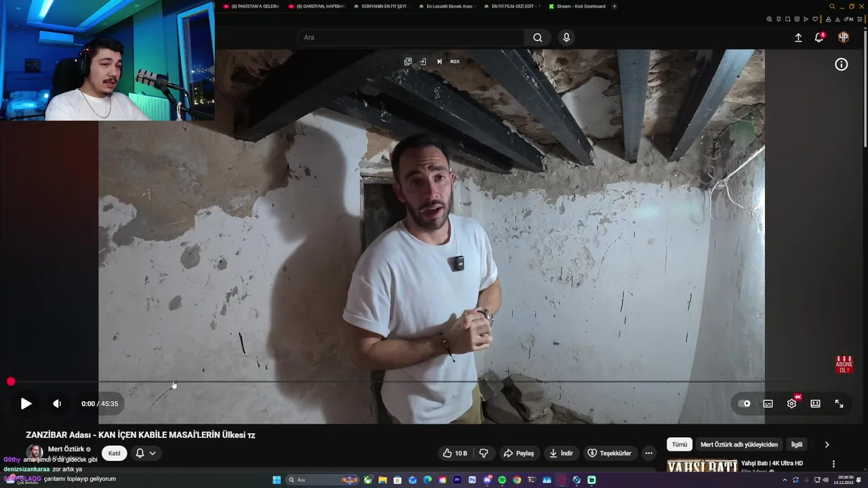Show more filter chips with right chevron
Image resolution: width=868 pixels, height=488 pixels.
point(827,445)
